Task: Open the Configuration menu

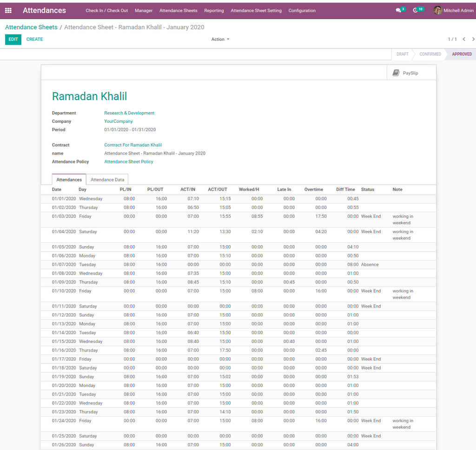Action: 302,10
